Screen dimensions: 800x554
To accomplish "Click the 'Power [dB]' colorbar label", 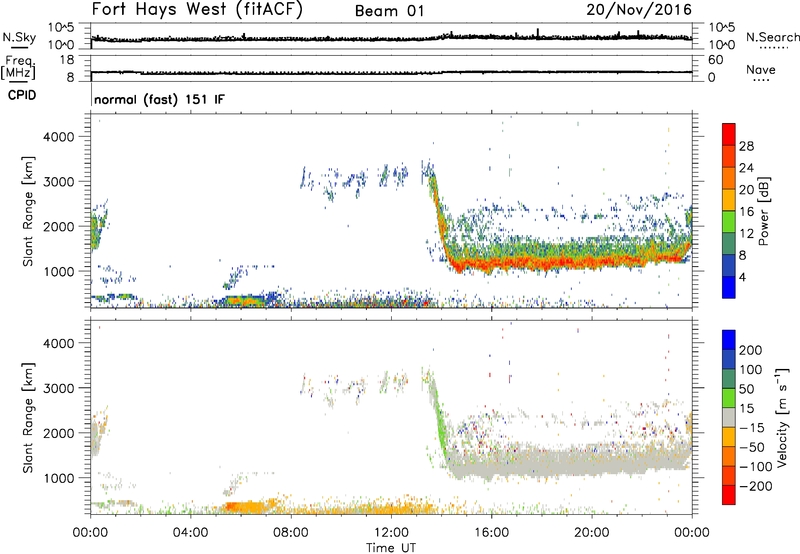I will point(764,211).
